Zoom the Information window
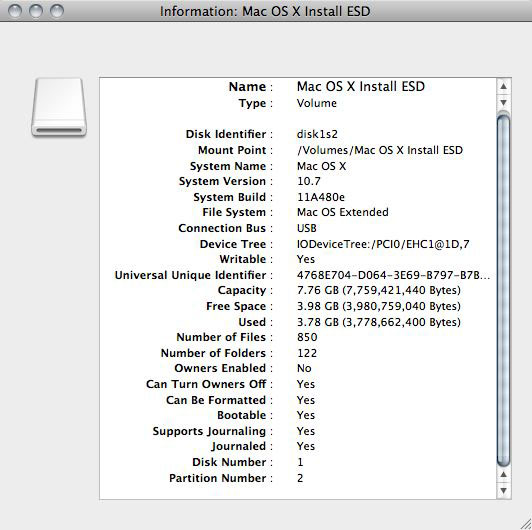The width and height of the screenshot is (532, 530). point(57,11)
